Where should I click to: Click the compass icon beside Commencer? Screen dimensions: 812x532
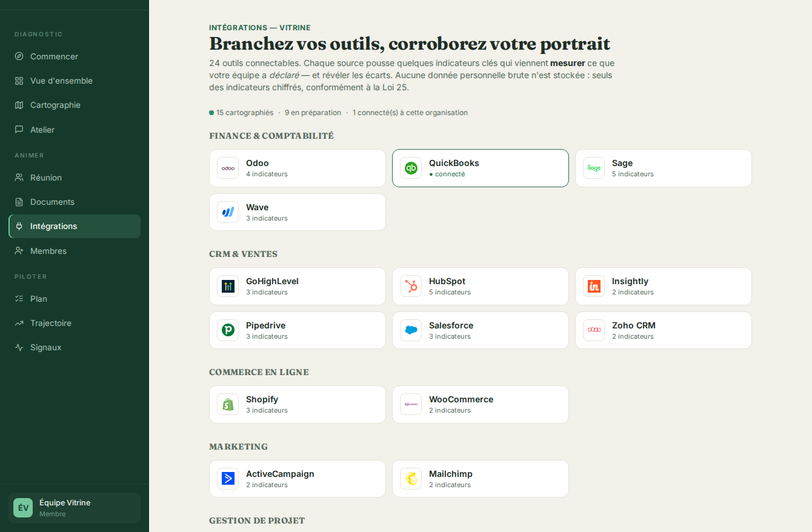(19, 56)
